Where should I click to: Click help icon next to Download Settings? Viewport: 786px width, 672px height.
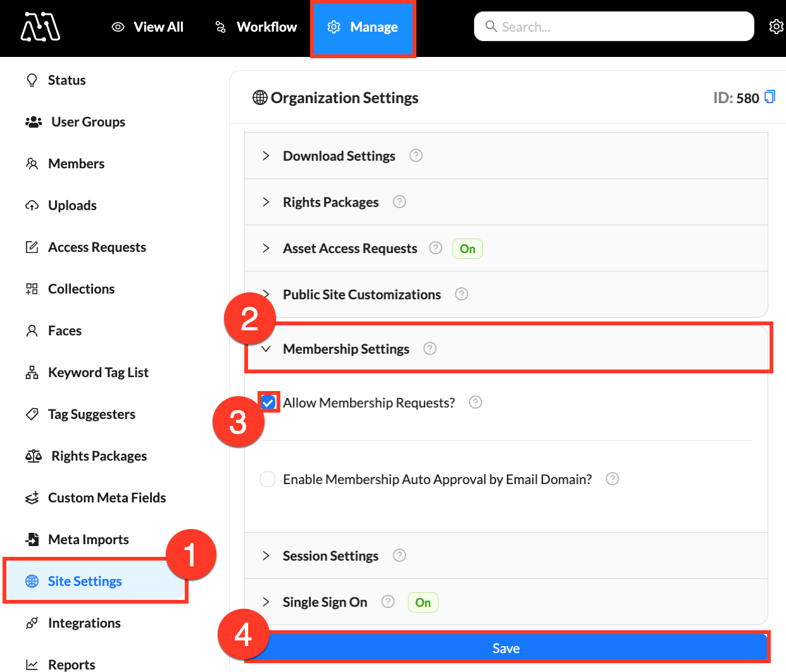pyautogui.click(x=416, y=156)
